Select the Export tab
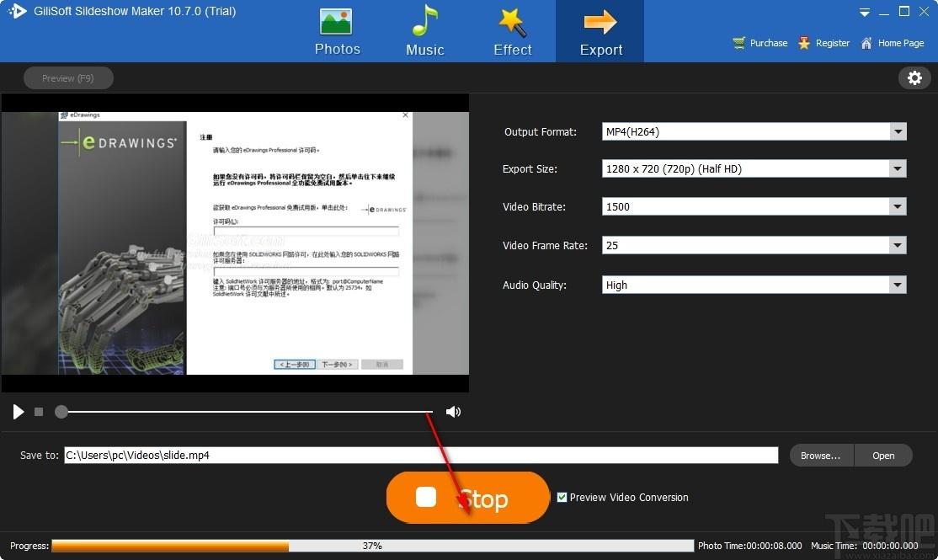The height and width of the screenshot is (560, 938). (x=600, y=32)
